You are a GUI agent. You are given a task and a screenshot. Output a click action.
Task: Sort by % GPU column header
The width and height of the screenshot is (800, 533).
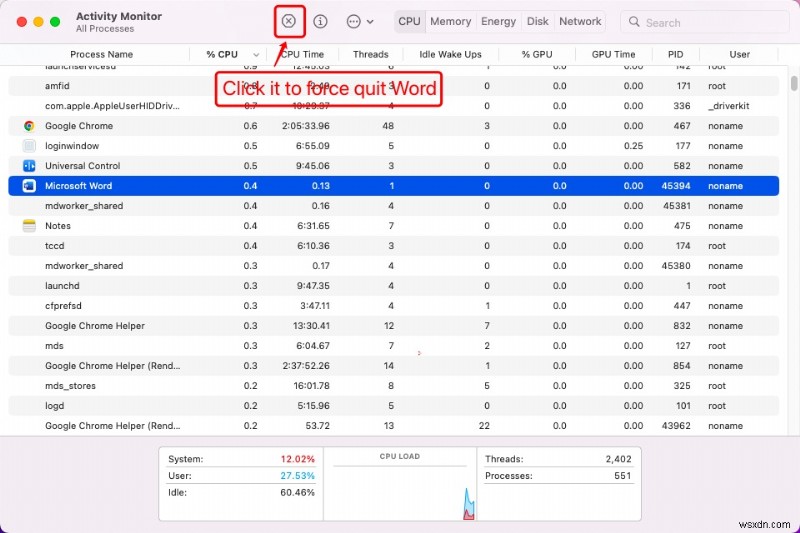[537, 54]
